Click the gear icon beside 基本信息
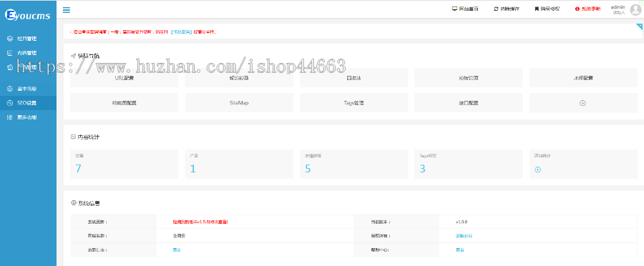The height and width of the screenshot is (266, 644). [x=10, y=89]
